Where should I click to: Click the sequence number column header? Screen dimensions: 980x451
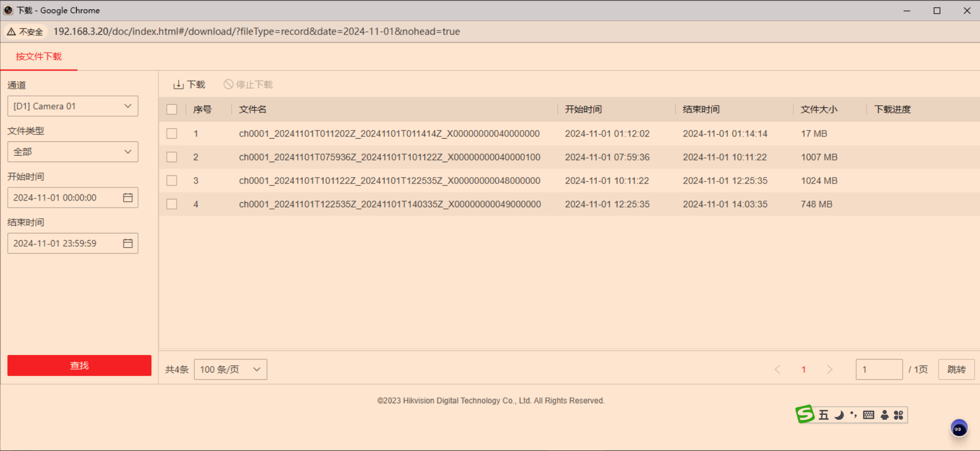click(202, 110)
